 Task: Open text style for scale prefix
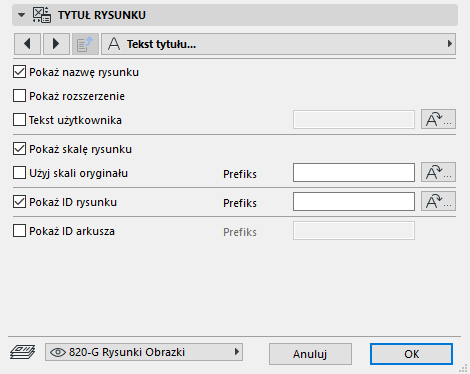coord(438,172)
